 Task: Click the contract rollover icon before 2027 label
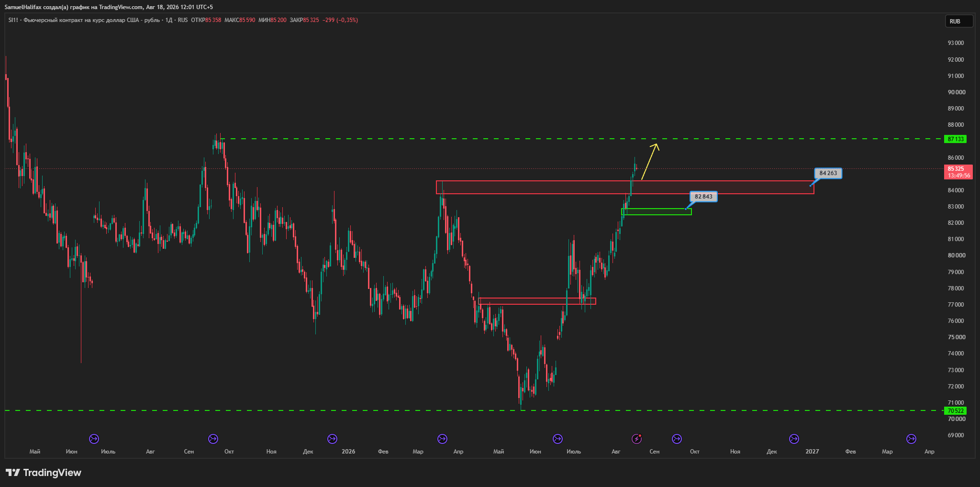[794, 439]
